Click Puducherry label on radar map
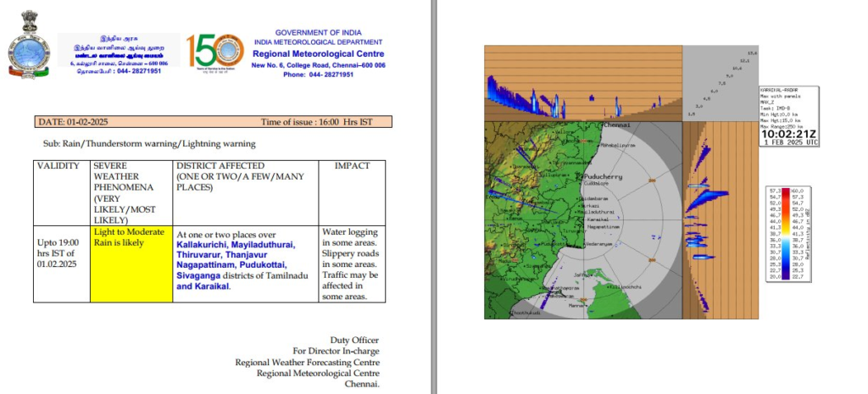This screenshot has height=394, width=868. [x=604, y=175]
